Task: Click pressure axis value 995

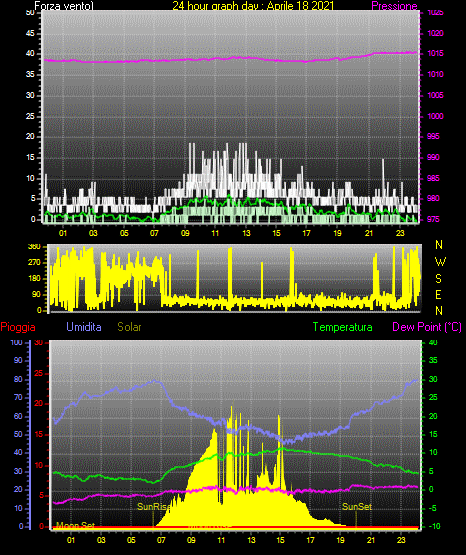Action: click(x=433, y=136)
